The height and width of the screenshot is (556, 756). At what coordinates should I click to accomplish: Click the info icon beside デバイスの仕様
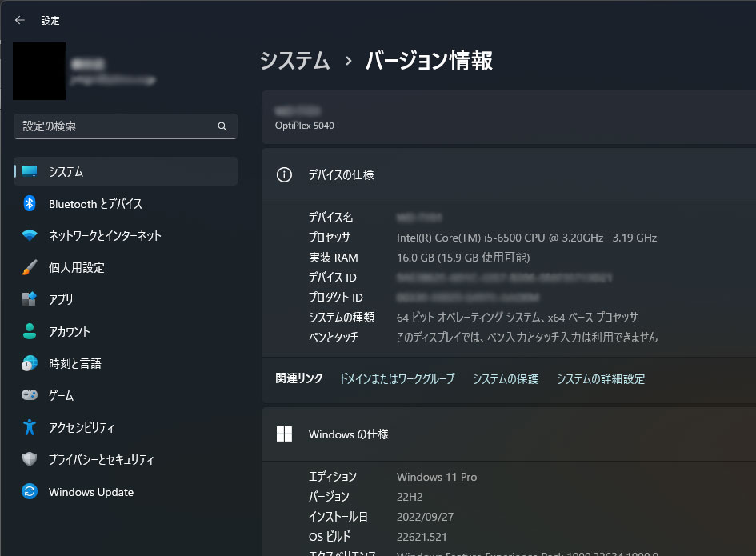pyautogui.click(x=284, y=174)
